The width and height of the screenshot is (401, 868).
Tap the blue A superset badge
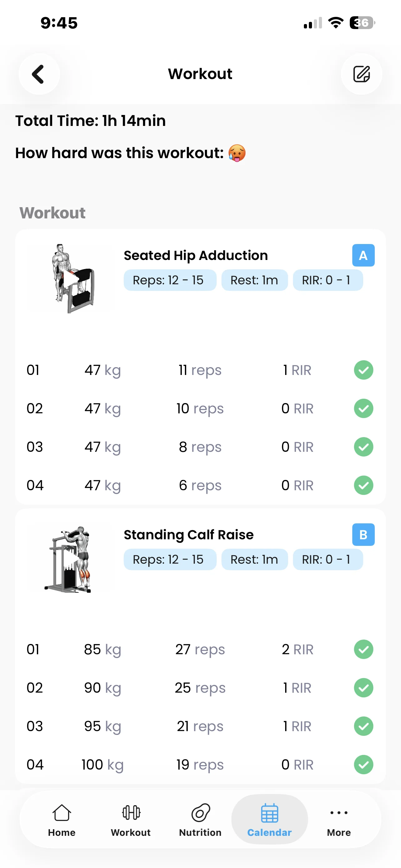click(x=363, y=255)
